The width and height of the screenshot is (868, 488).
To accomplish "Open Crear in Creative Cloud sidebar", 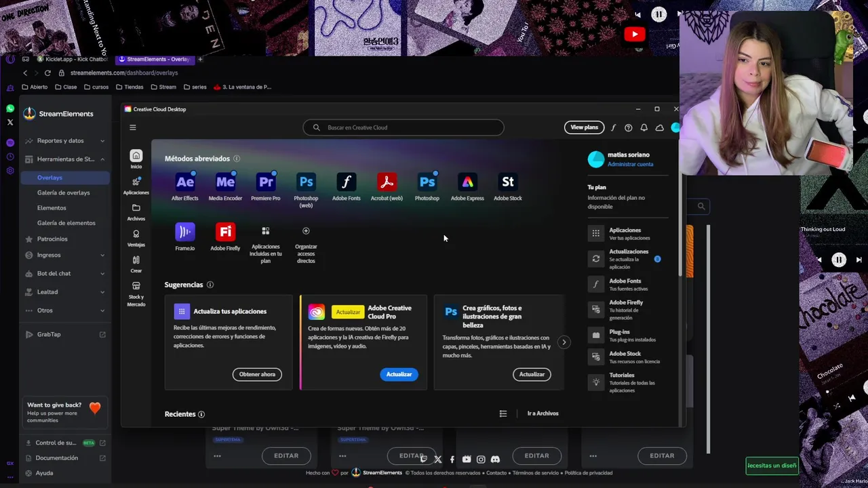I will point(136,264).
